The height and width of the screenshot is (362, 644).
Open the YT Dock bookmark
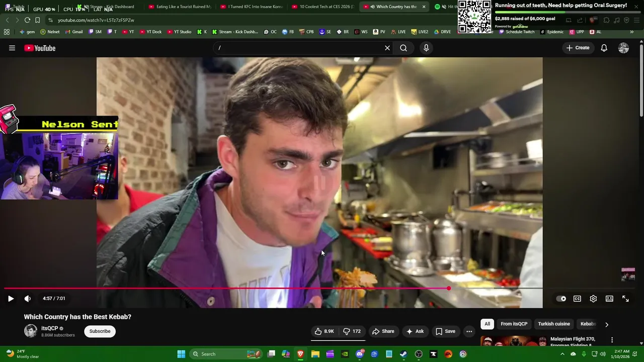tap(150, 32)
